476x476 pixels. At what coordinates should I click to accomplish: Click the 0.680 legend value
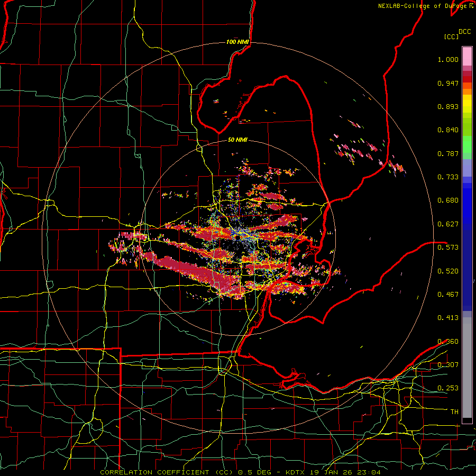coord(448,200)
